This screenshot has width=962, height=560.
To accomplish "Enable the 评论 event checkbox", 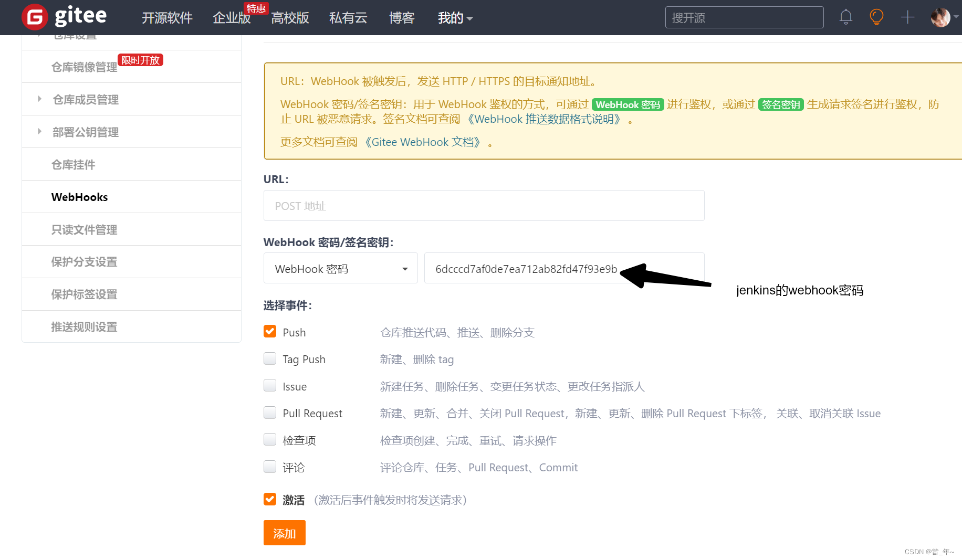I will pos(270,467).
